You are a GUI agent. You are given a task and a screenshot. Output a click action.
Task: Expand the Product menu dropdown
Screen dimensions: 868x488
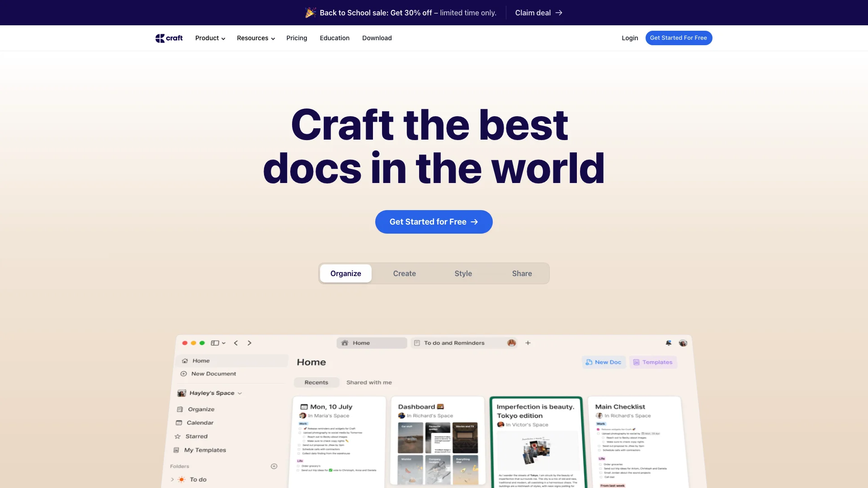(209, 38)
